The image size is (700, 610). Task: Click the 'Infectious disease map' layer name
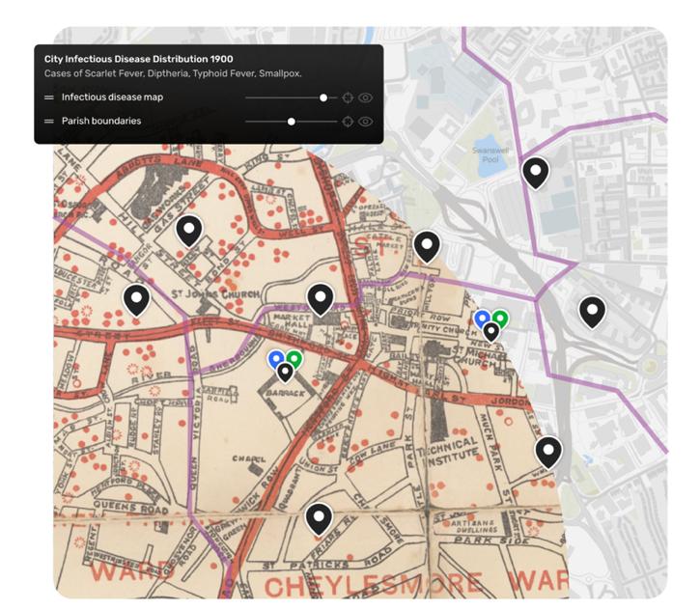(113, 97)
